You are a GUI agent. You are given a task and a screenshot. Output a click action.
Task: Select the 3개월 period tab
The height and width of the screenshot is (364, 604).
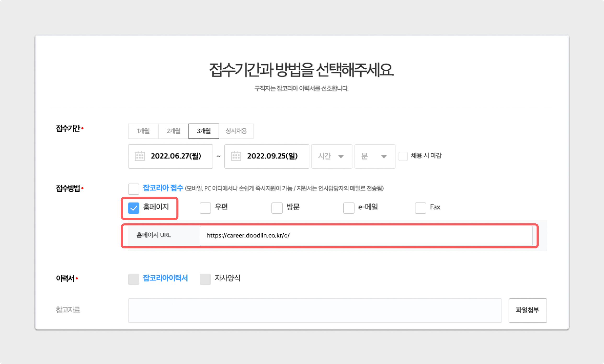tap(204, 131)
